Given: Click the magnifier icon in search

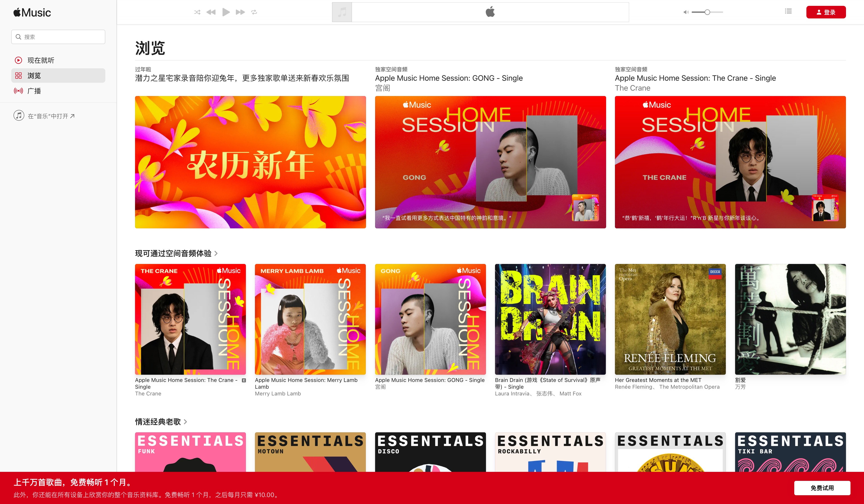Looking at the screenshot, I should pos(18,37).
